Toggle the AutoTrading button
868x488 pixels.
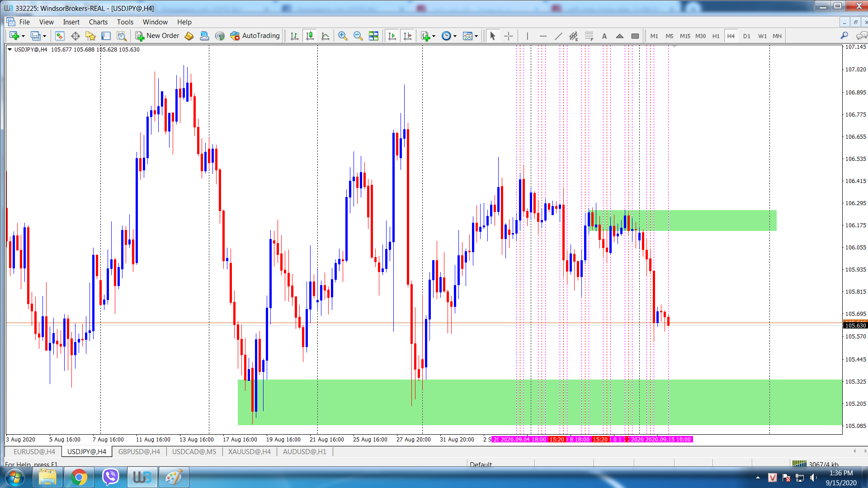click(x=255, y=36)
